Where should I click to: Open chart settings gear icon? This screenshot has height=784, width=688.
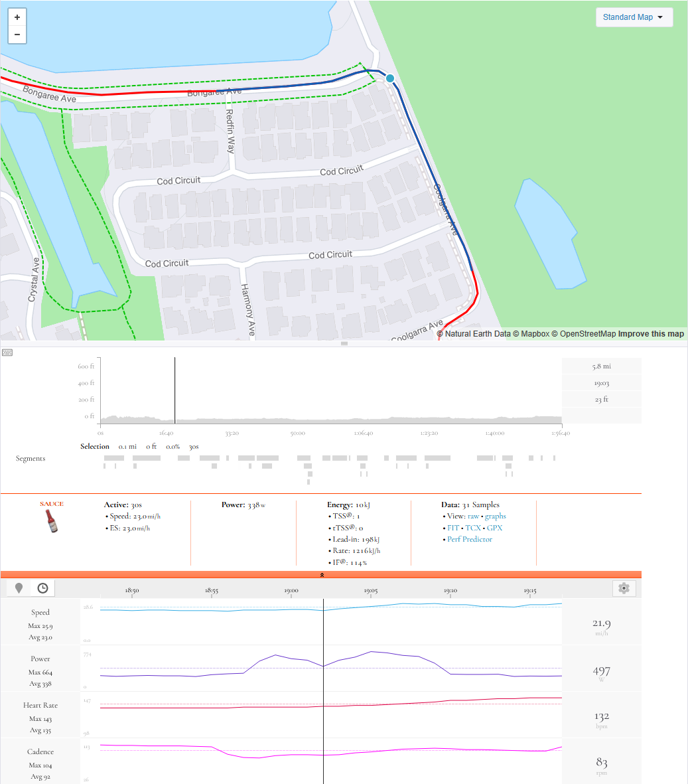[x=624, y=588]
